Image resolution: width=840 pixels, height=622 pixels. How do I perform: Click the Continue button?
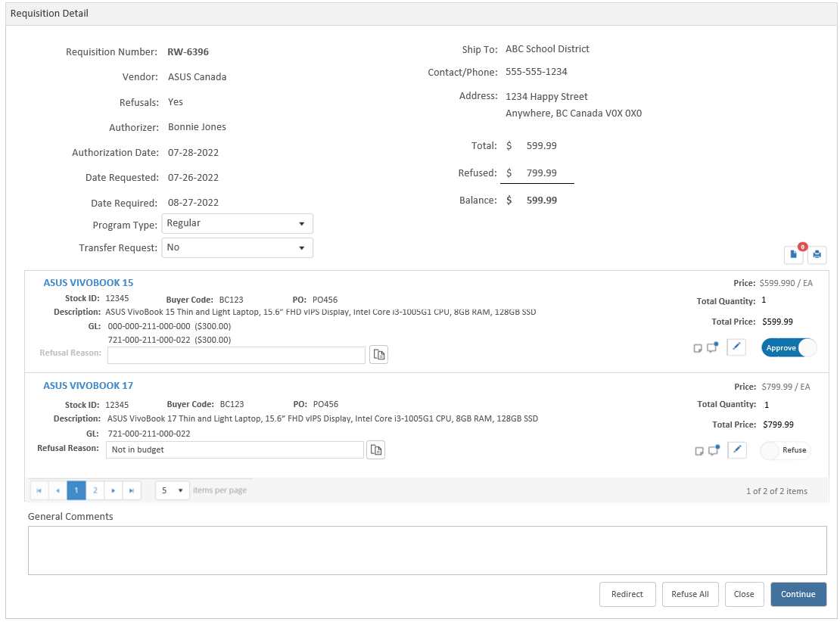coord(798,594)
